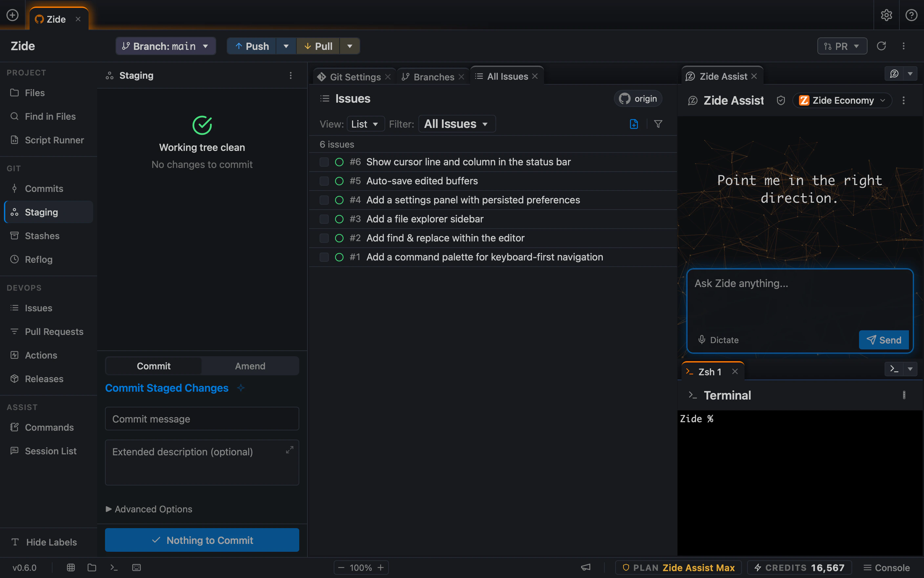This screenshot has height=578, width=924.
Task: Click the Dictate microphone button
Action: [718, 340]
